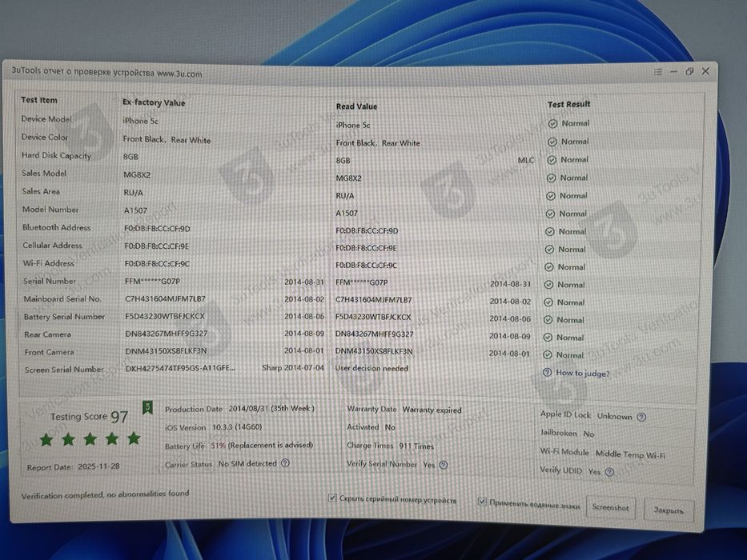Click the green 3uTools badge near Testing Score

click(x=147, y=408)
